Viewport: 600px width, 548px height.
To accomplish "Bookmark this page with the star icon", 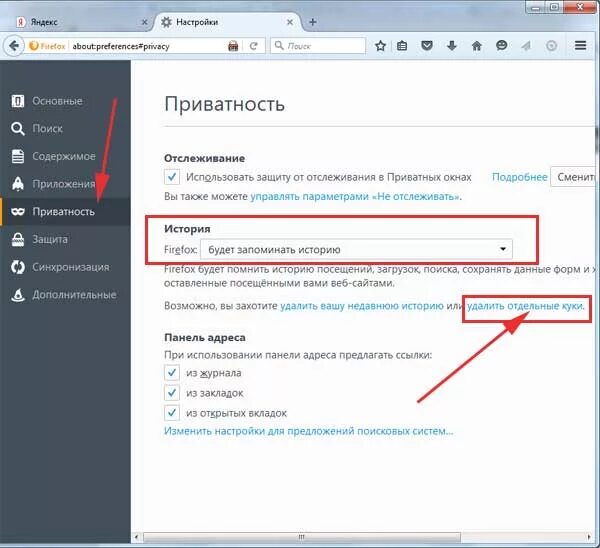I will tap(380, 46).
